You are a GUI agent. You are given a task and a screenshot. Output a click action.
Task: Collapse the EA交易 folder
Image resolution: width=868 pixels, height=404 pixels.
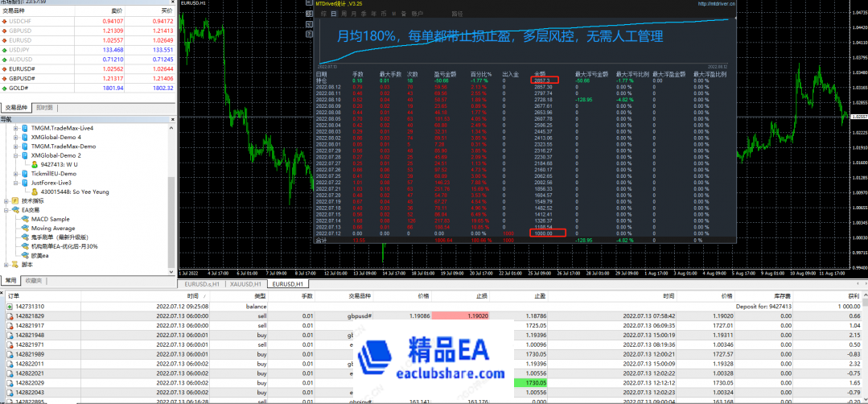(6, 210)
